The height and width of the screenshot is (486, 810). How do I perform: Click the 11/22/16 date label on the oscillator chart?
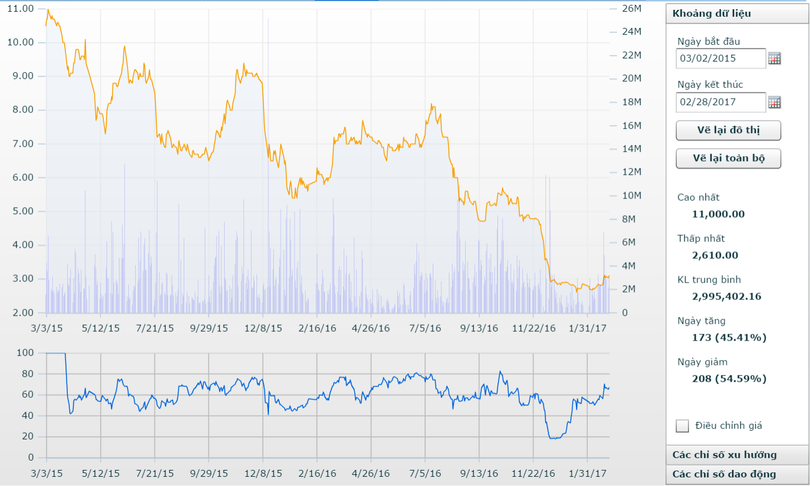point(532,472)
